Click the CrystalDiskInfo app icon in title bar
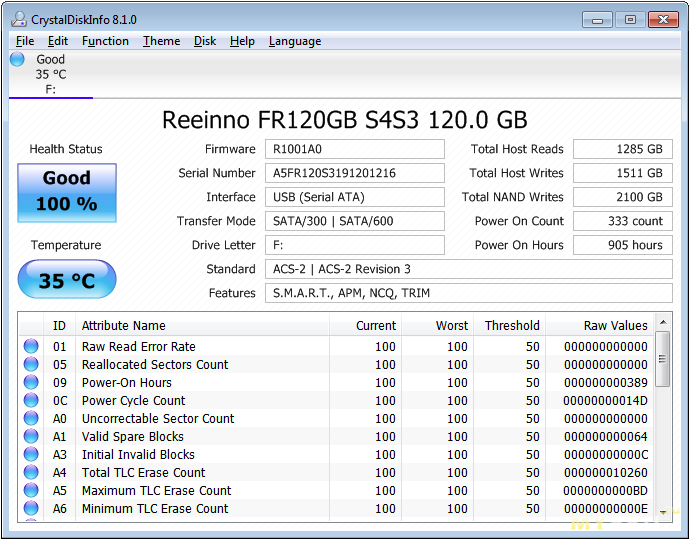The width and height of the screenshot is (690, 540). coord(18,19)
